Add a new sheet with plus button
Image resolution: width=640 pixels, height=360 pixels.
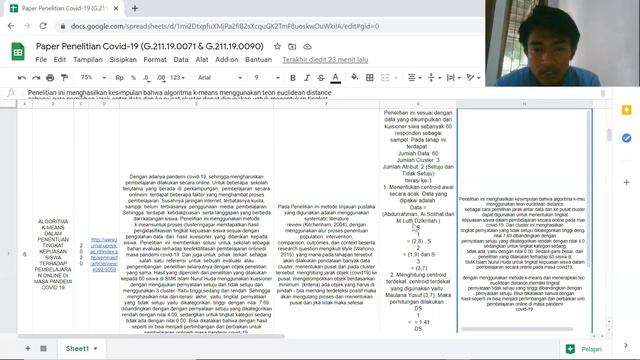click(x=28, y=349)
